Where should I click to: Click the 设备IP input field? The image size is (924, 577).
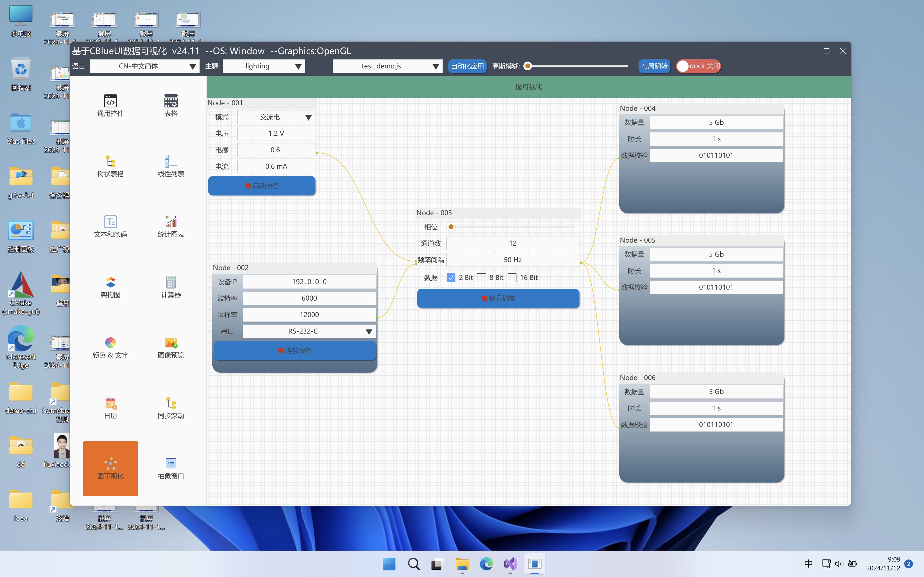(x=309, y=282)
